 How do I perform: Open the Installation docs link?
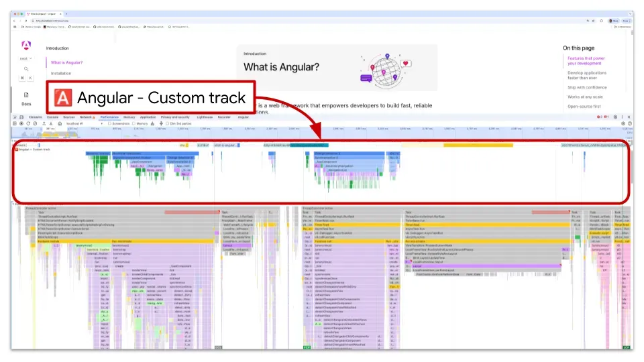[x=61, y=73]
